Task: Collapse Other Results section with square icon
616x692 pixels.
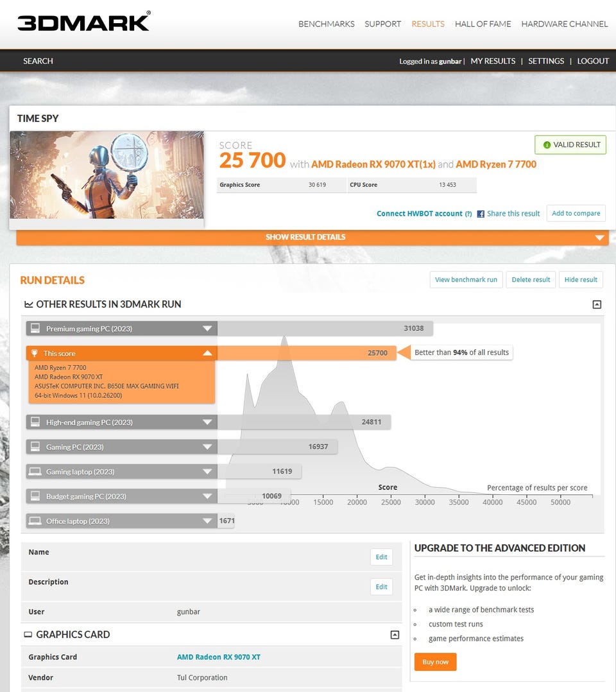Action: [597, 304]
